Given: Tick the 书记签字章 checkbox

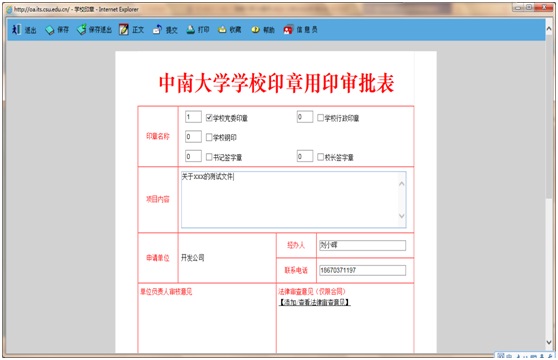Looking at the screenshot, I should (x=209, y=157).
